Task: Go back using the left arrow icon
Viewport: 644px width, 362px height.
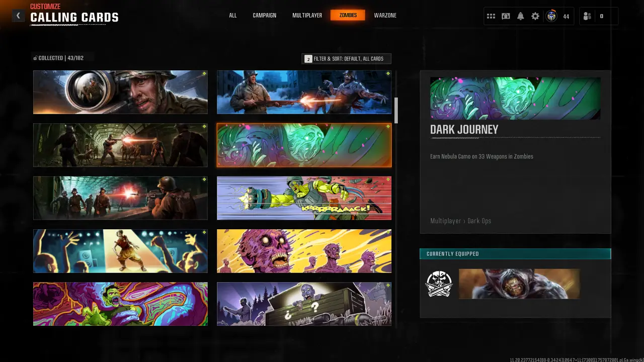Action: pos(18,16)
